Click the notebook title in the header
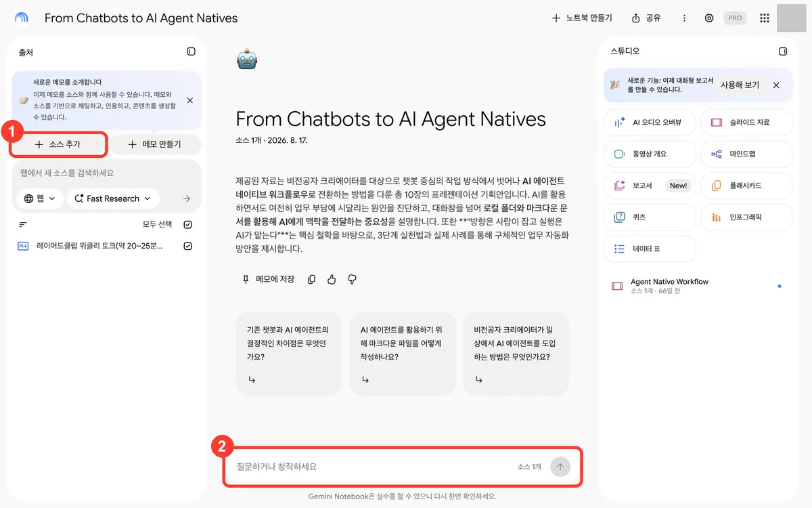Image resolution: width=812 pixels, height=508 pixels. pos(141,18)
